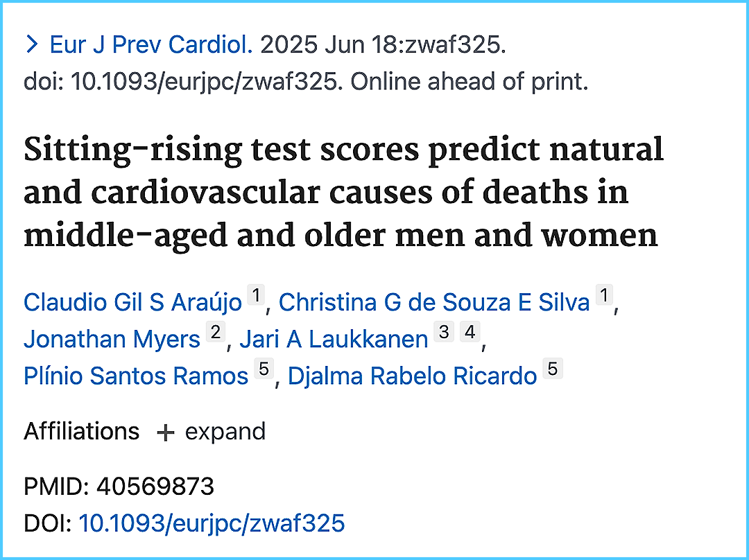Open author Djalma Rabelo Ricardo
The image size is (749, 560).
413,376
